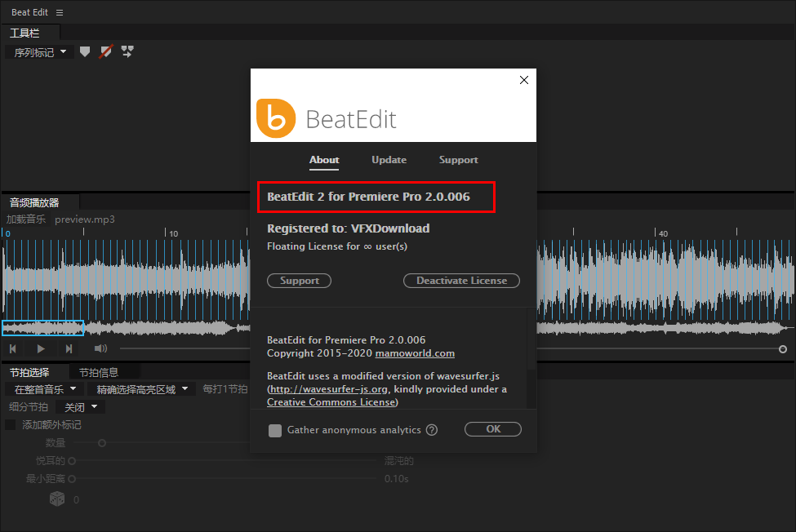Open the mamoworld.com link
Image resolution: width=796 pixels, height=532 pixels.
click(415, 353)
